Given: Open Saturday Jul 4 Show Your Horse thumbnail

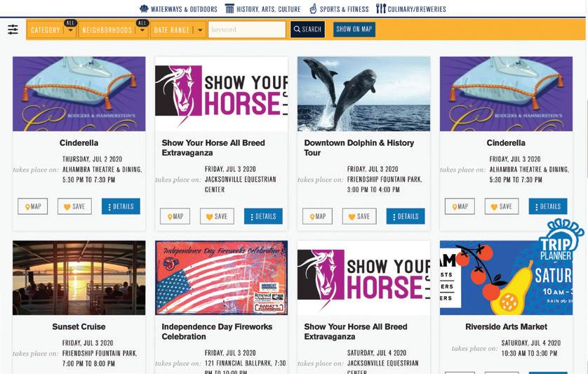Looking at the screenshot, I should [363, 278].
